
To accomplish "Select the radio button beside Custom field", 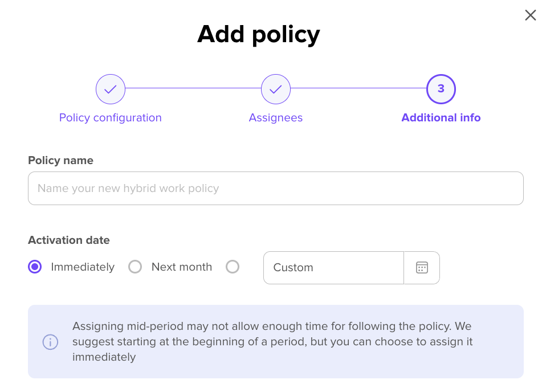I will click(233, 267).
